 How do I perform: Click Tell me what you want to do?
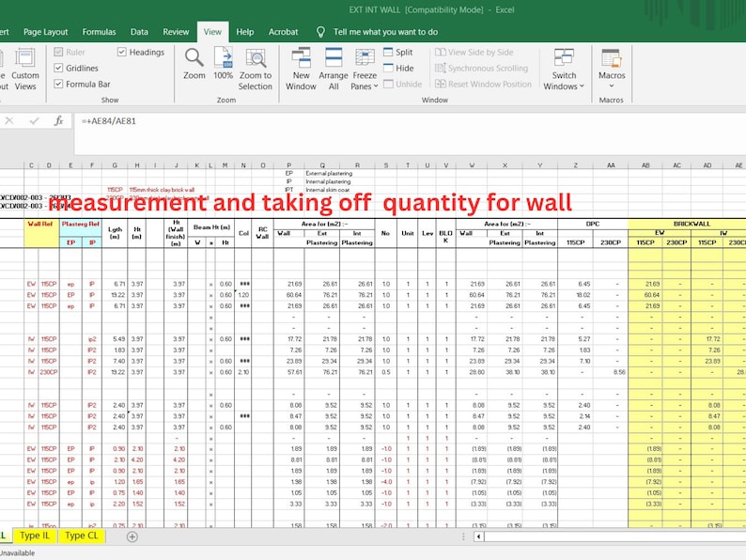coord(385,32)
